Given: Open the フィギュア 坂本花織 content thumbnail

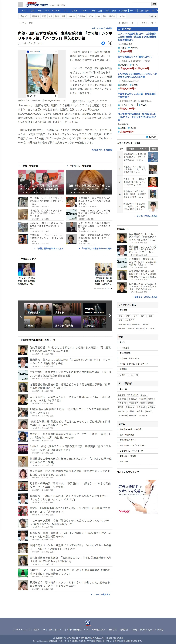Looking at the screenshot, I should (27, 269).
